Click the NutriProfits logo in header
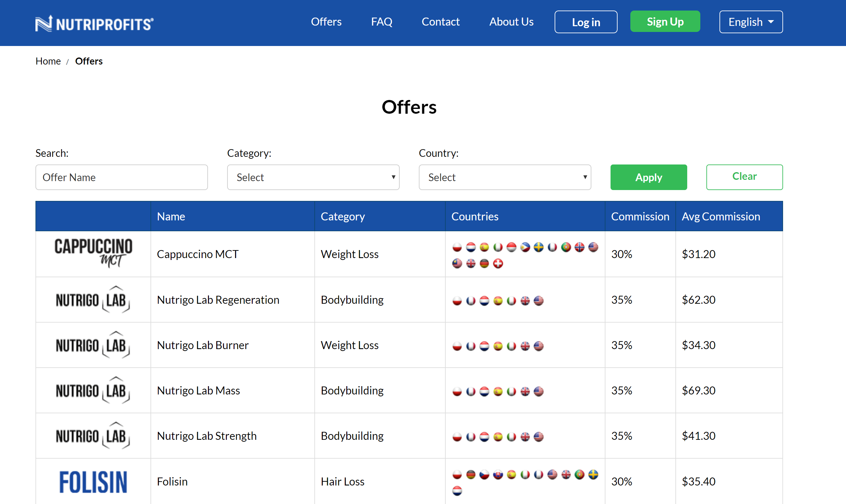This screenshot has width=846, height=504. 95,23
